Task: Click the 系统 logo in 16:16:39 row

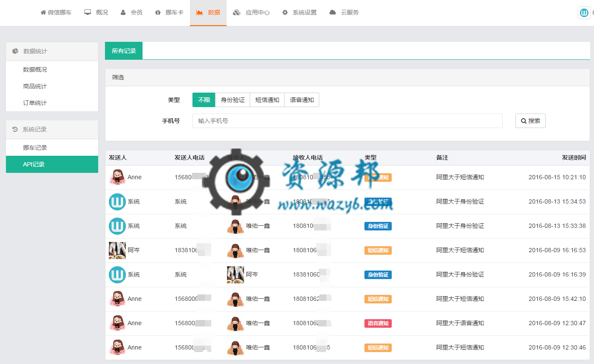Action: coord(117,274)
